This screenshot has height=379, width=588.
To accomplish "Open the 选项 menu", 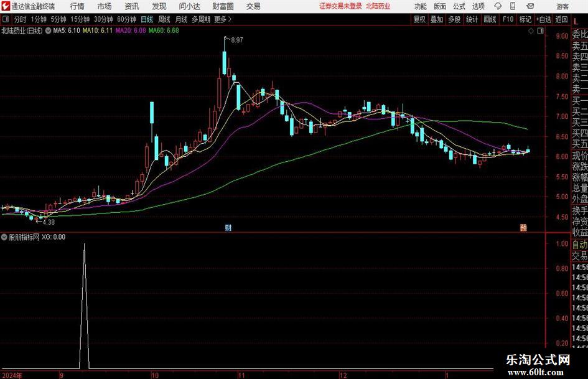I will (x=478, y=6).
